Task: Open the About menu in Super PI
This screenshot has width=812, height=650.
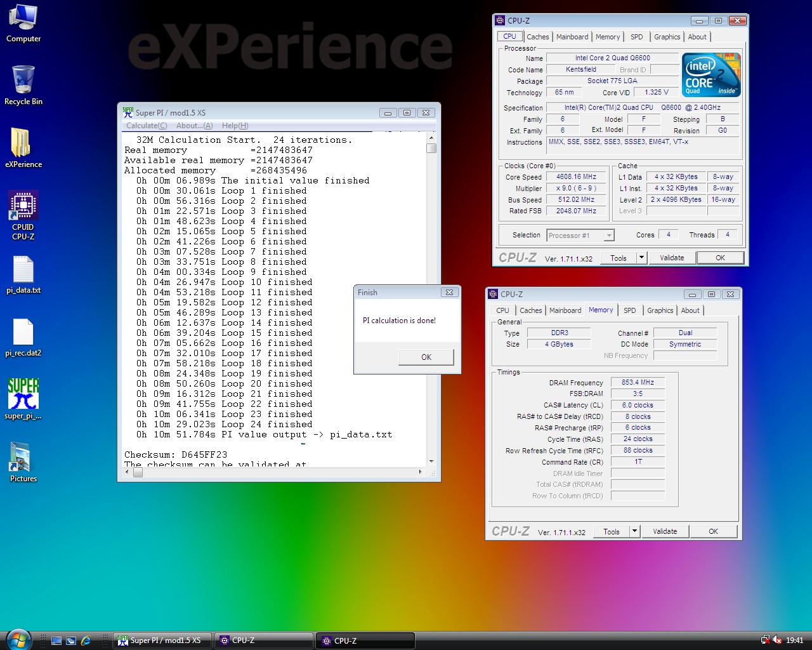Action: coord(194,126)
